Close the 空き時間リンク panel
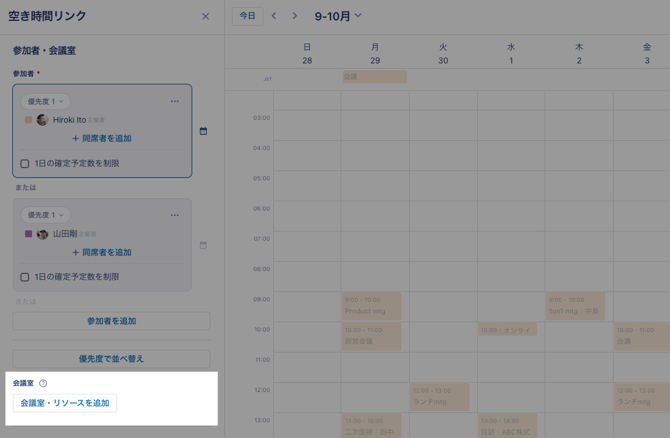Image resolution: width=670 pixels, height=438 pixels. pos(205,16)
